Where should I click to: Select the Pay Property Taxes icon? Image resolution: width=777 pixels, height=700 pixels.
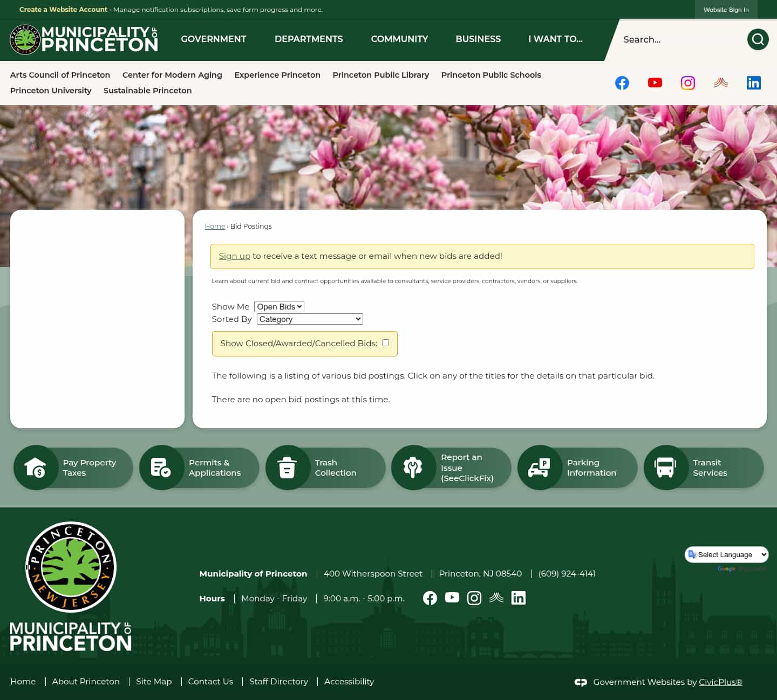(36, 468)
